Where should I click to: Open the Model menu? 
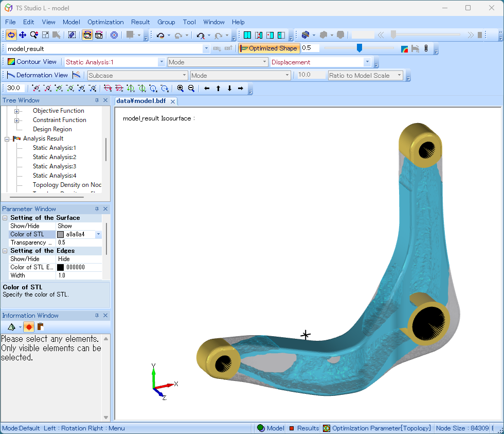71,22
